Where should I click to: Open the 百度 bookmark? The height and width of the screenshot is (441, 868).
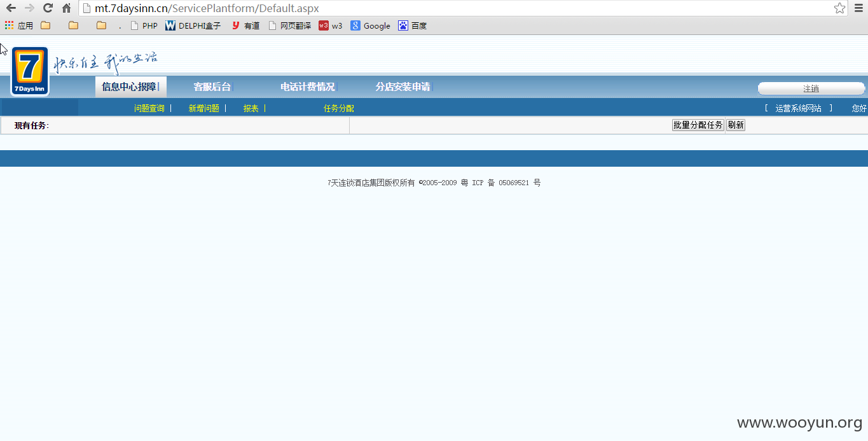(x=413, y=25)
